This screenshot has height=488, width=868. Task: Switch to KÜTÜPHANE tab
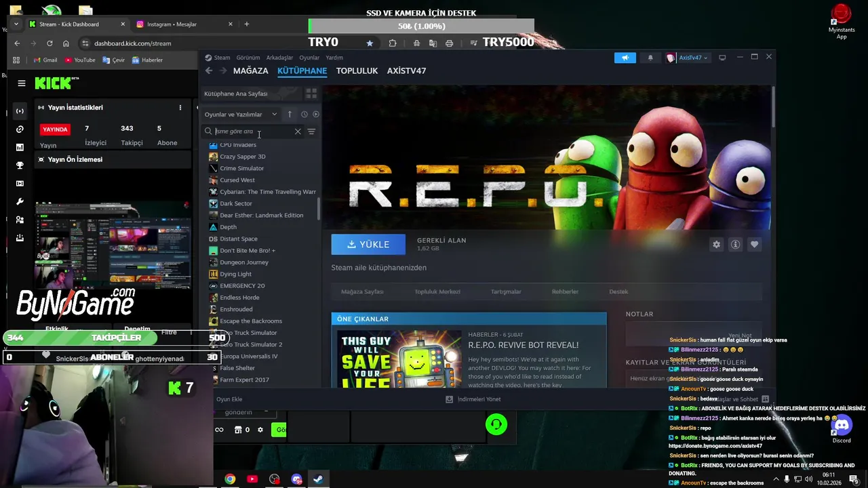coord(302,70)
